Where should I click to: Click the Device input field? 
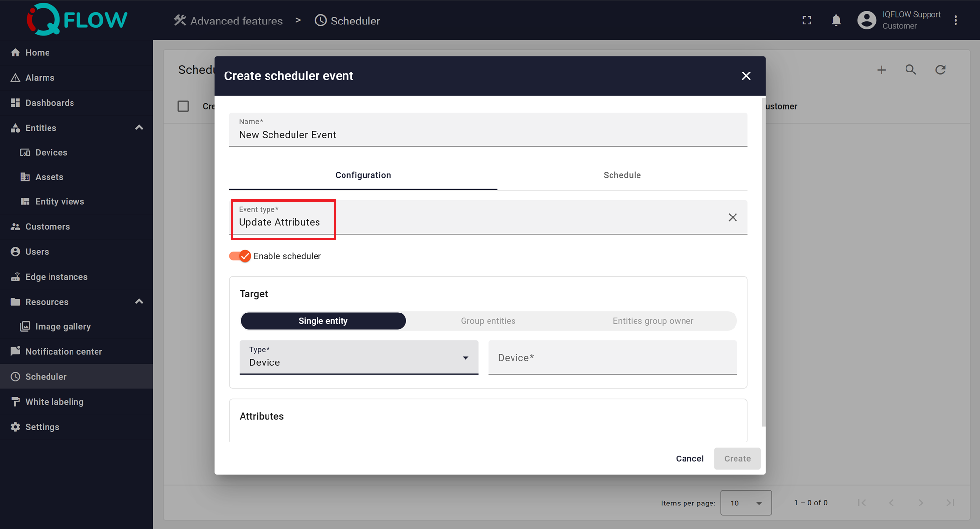click(x=612, y=358)
